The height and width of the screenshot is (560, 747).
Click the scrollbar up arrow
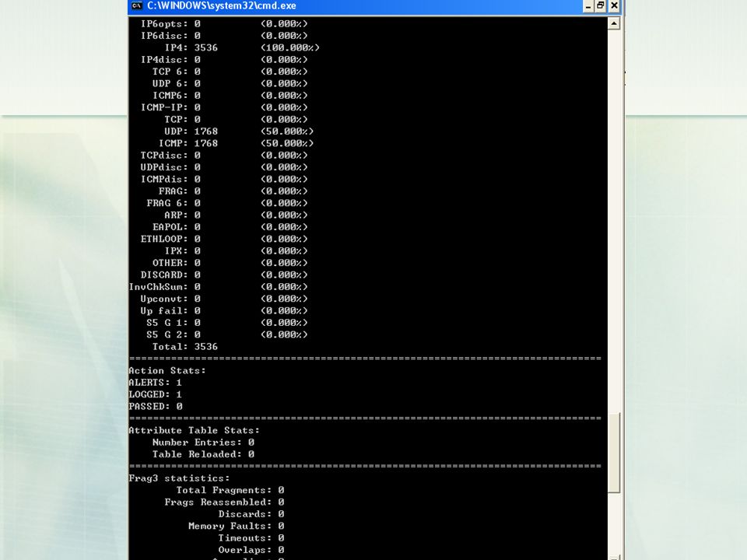pyautogui.click(x=614, y=23)
